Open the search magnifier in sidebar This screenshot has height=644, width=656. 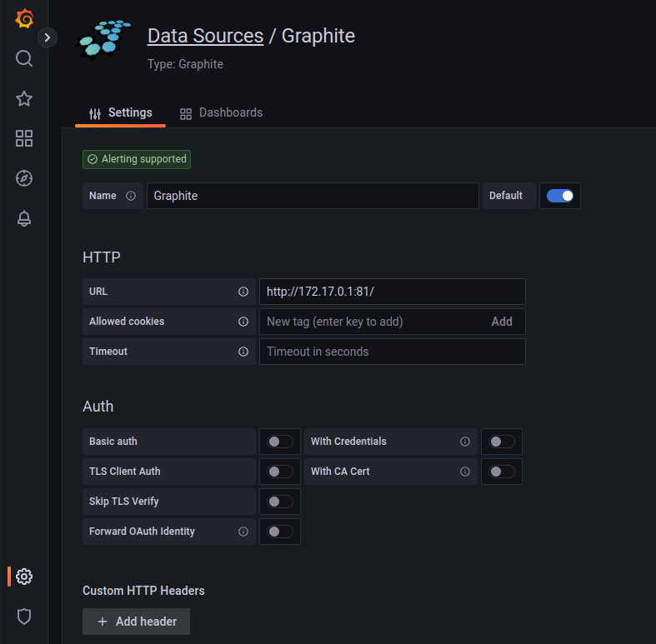[24, 58]
